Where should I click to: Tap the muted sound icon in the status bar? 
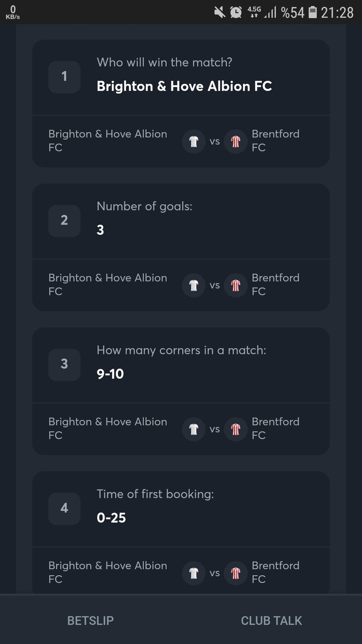pos(220,12)
